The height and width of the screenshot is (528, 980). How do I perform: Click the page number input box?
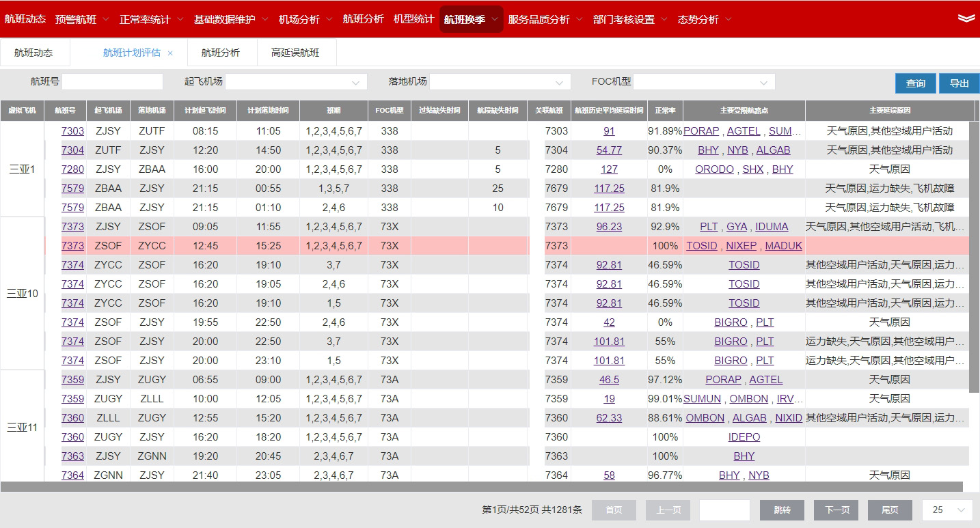point(724,510)
